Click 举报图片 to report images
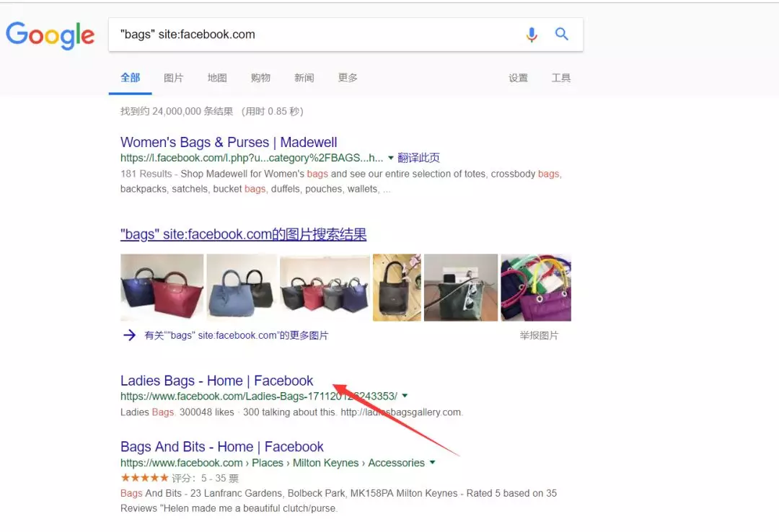This screenshot has width=779, height=532. [x=539, y=335]
